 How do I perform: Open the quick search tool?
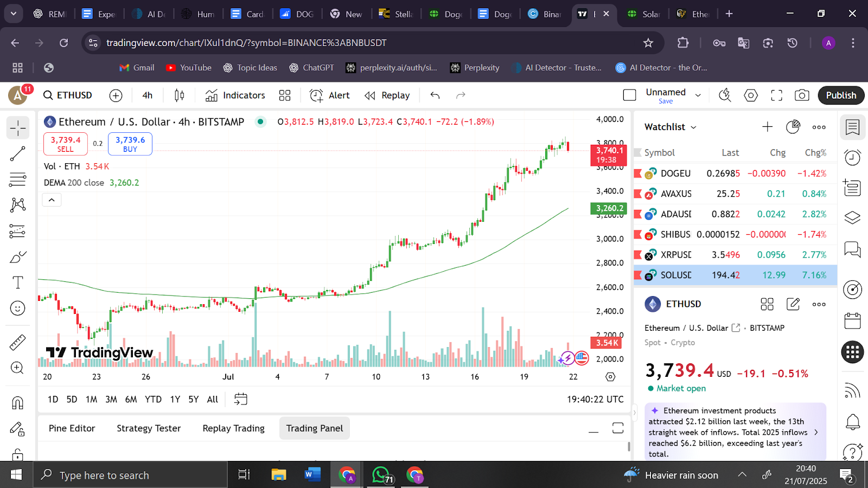(x=725, y=95)
